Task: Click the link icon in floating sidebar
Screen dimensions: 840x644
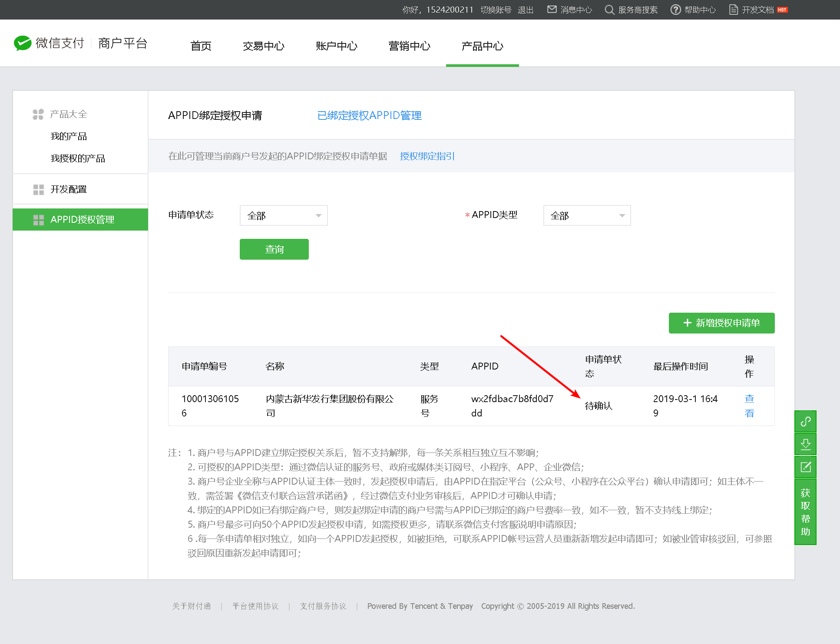Action: pyautogui.click(x=805, y=422)
